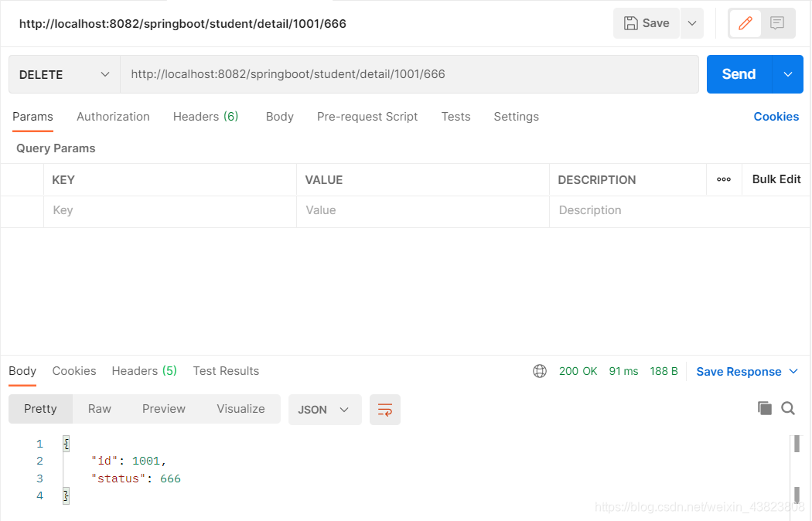Click the network globe icon
Viewport: 812px width, 521px height.
(540, 372)
